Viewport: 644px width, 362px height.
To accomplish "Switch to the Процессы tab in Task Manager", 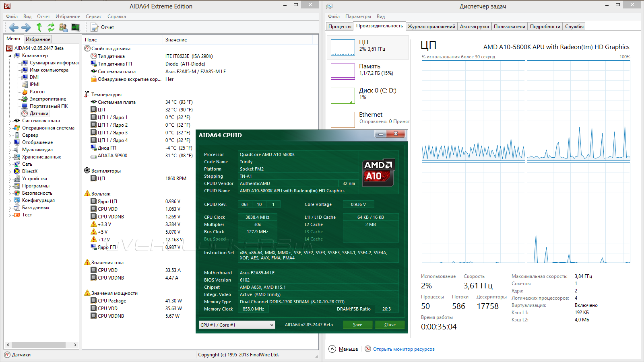I will click(340, 27).
